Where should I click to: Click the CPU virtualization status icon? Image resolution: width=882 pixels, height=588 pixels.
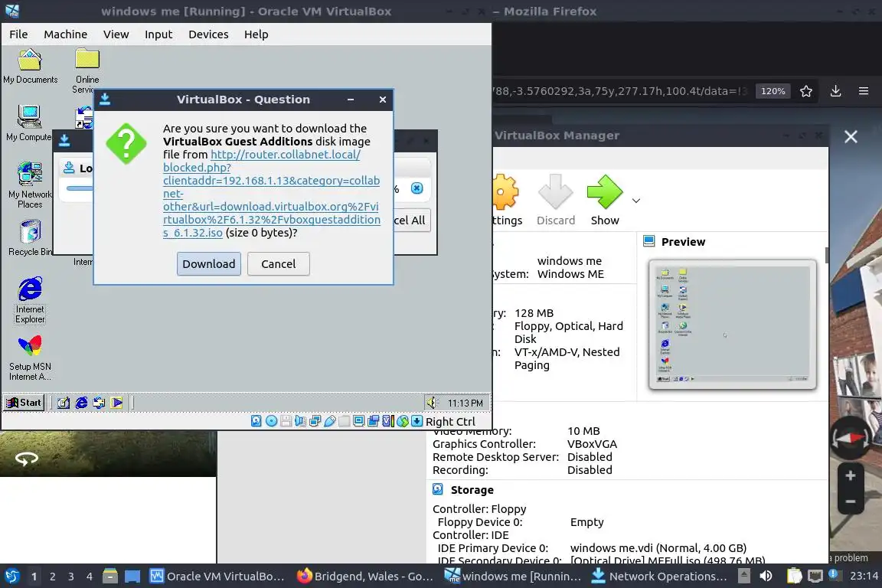387,421
